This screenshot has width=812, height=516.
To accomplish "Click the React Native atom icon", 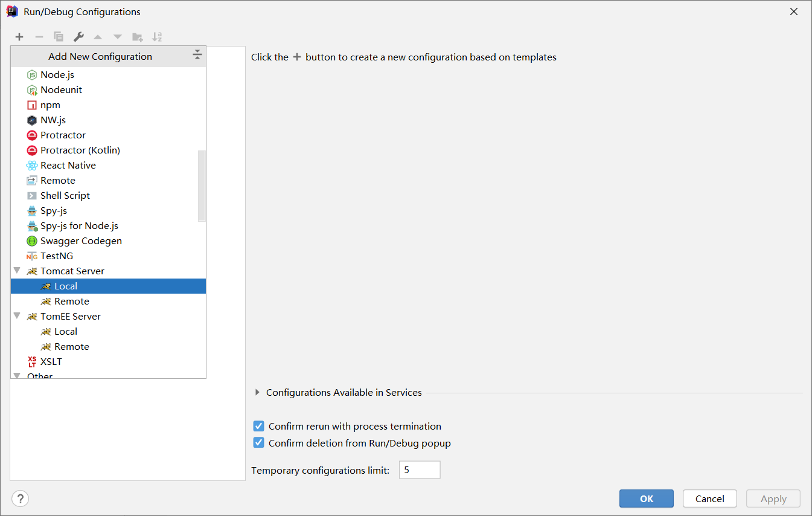I will (x=32, y=166).
